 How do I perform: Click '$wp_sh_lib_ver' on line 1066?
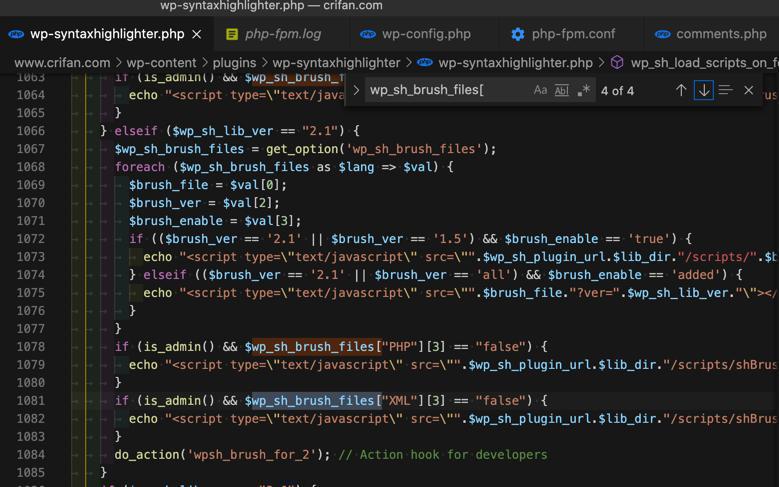coord(223,131)
